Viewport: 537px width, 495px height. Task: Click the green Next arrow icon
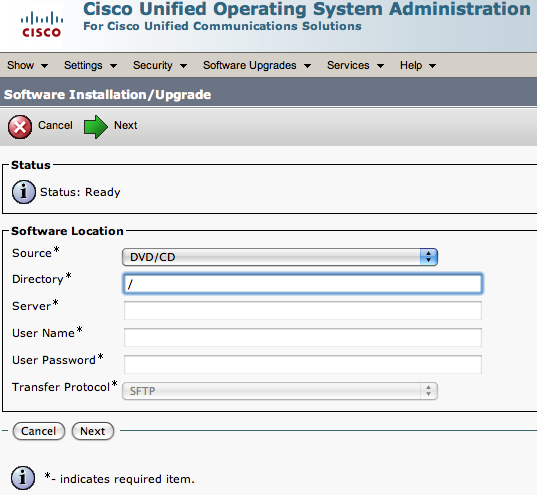(96, 127)
